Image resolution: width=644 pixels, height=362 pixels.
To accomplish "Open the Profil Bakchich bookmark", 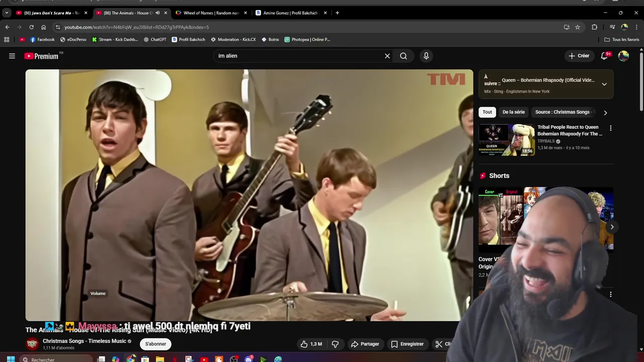I will coord(188,39).
